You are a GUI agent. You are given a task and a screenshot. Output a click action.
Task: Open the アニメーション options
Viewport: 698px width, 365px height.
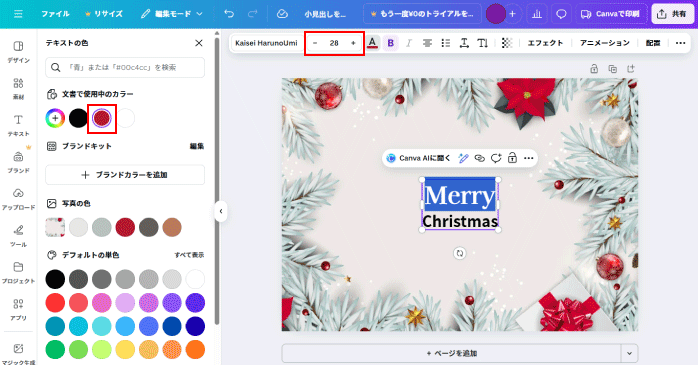point(605,43)
